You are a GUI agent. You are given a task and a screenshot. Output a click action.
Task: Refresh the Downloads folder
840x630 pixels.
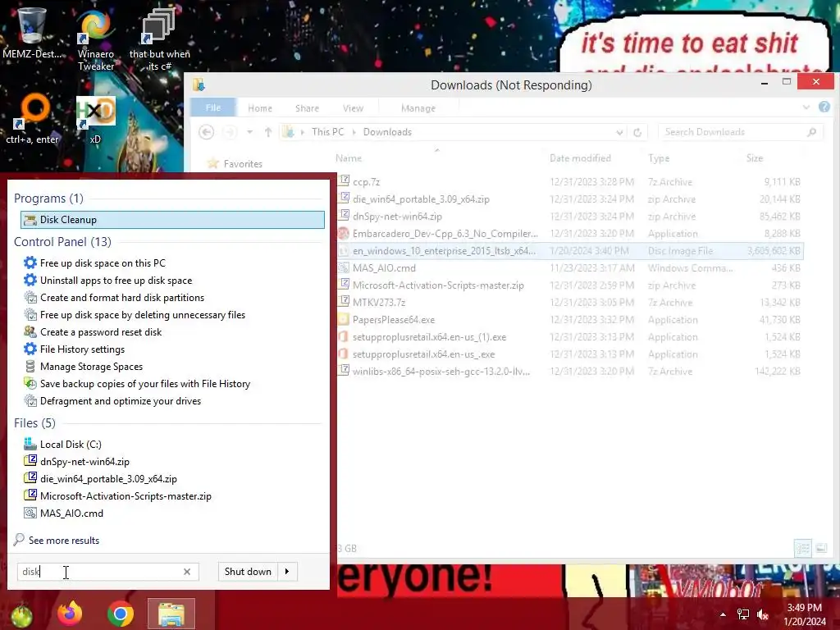637,132
